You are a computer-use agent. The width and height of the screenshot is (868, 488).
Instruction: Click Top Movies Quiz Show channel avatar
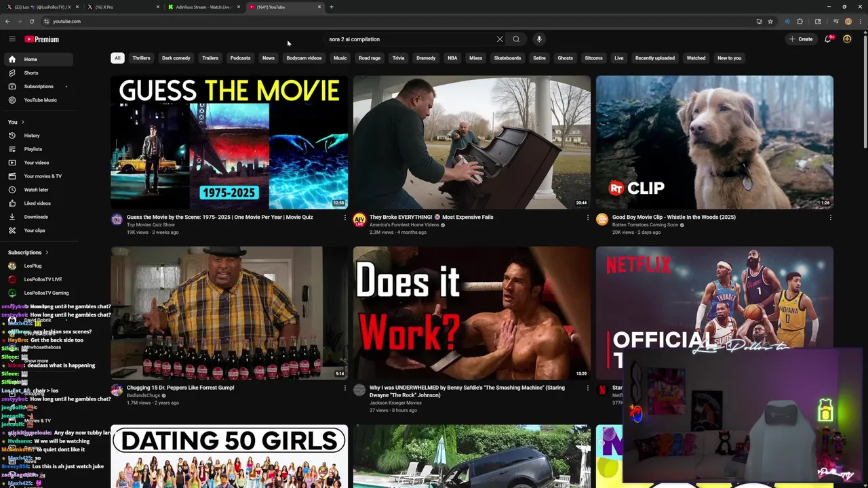[117, 219]
